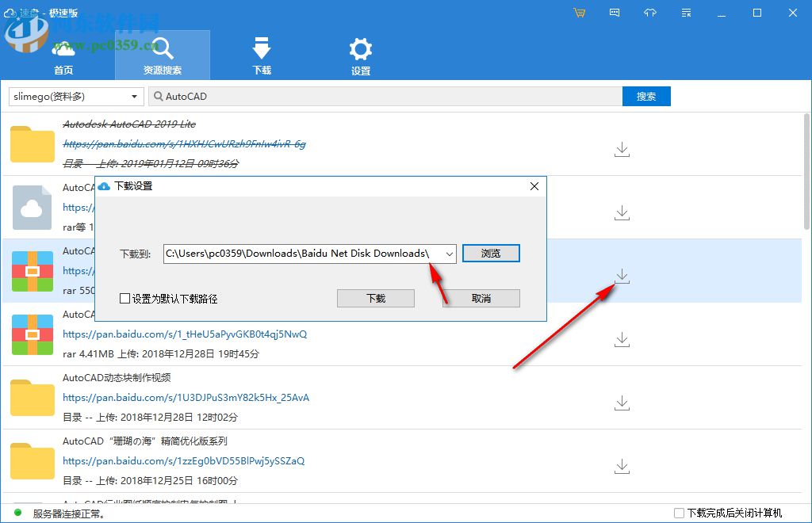This screenshot has width=812, height=523.
Task: Open the shopping cart icon in title bar
Action: [580, 13]
